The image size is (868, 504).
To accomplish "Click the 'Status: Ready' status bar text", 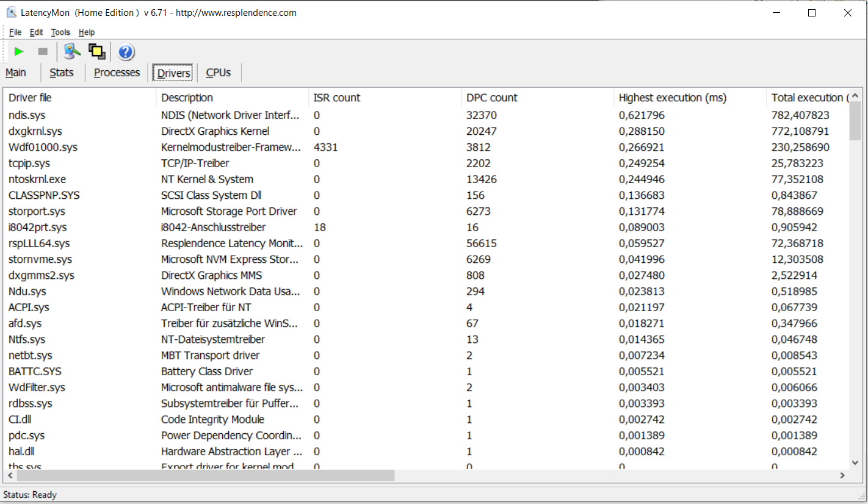I will [30, 495].
